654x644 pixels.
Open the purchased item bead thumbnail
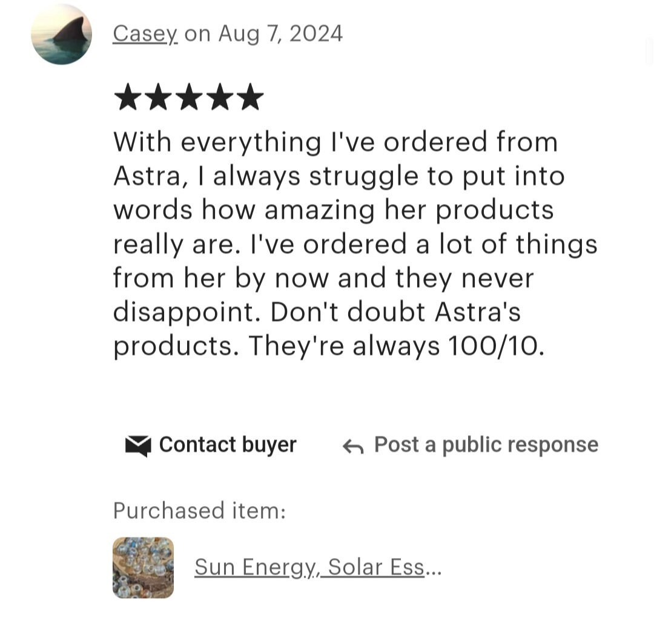click(x=143, y=568)
